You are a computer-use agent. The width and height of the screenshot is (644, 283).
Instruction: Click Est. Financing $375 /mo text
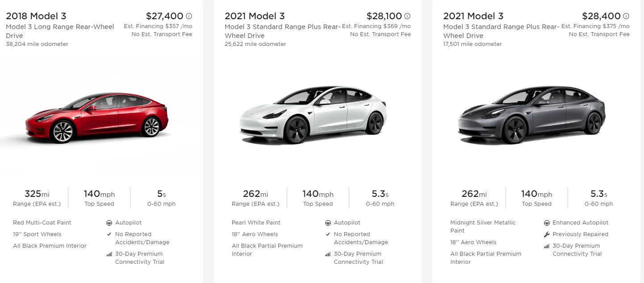click(595, 26)
